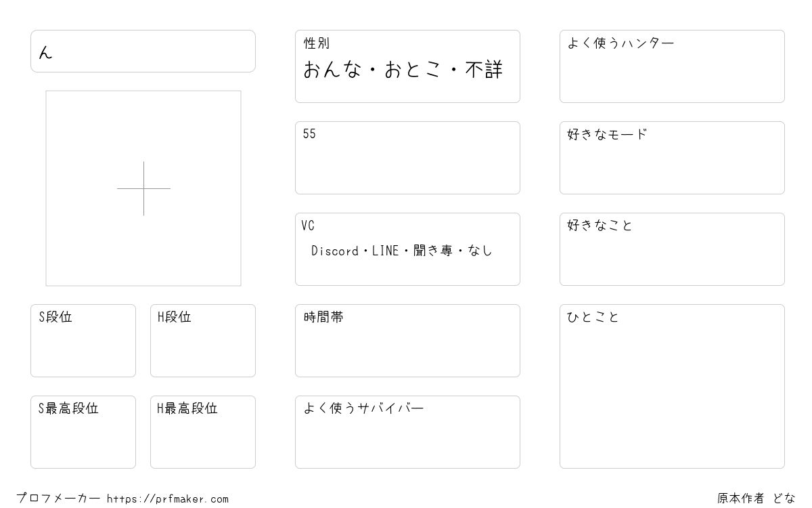Click the ひとこと comment box
The image size is (812, 508).
(672, 386)
